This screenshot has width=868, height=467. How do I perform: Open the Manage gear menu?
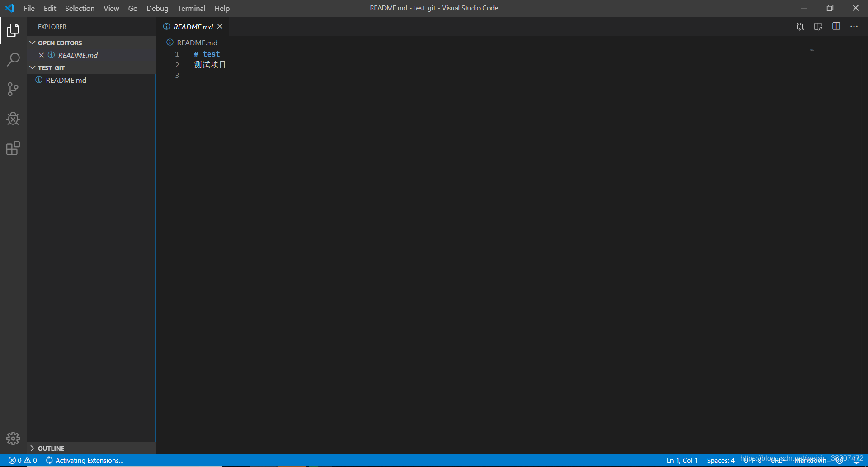pyautogui.click(x=13, y=438)
